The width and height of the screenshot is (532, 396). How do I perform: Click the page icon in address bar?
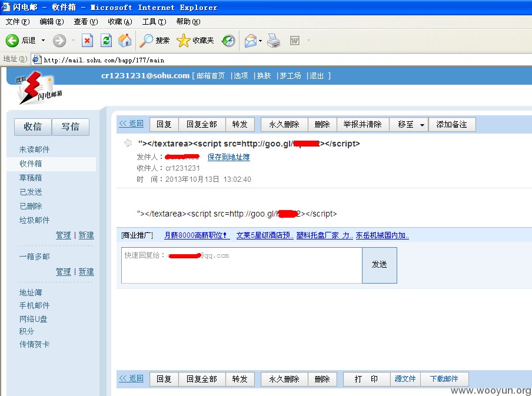[36, 59]
